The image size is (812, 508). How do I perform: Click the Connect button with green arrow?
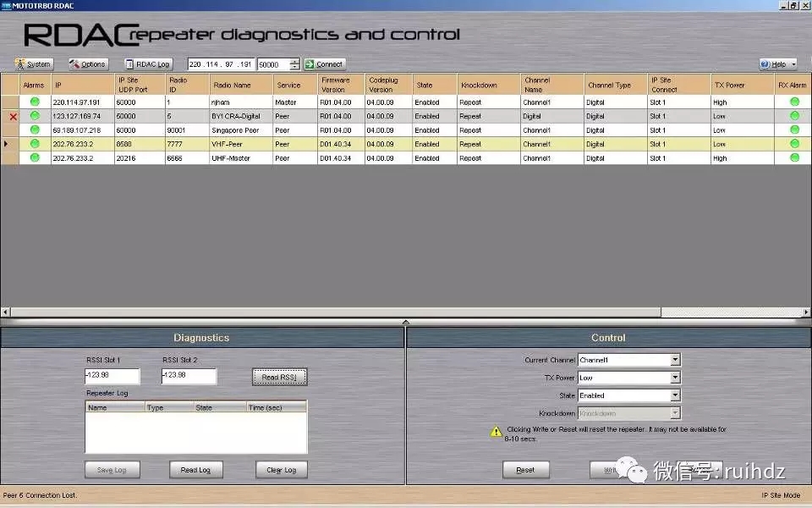point(324,64)
